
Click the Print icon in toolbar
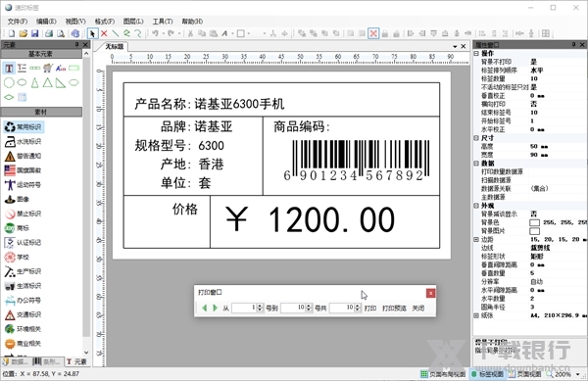49,33
